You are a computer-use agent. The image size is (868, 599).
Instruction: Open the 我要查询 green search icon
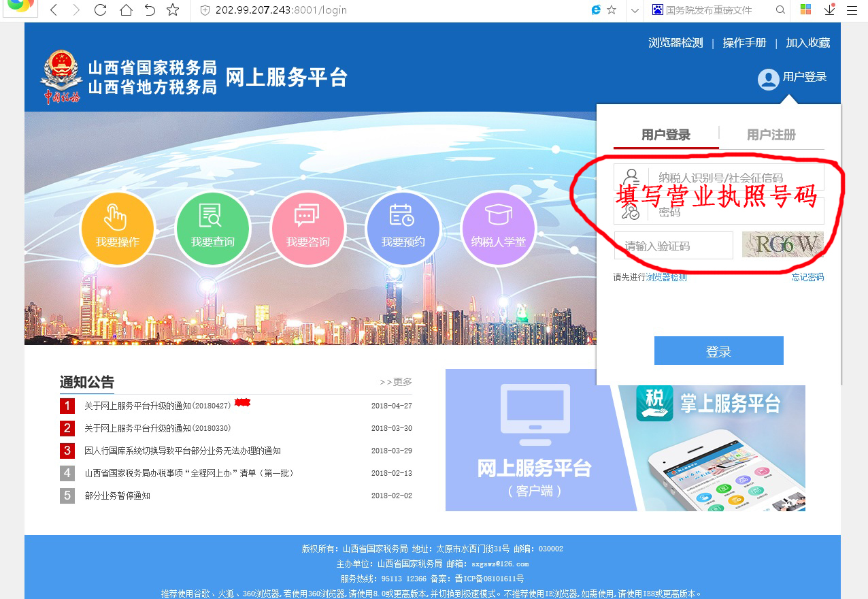tap(212, 228)
